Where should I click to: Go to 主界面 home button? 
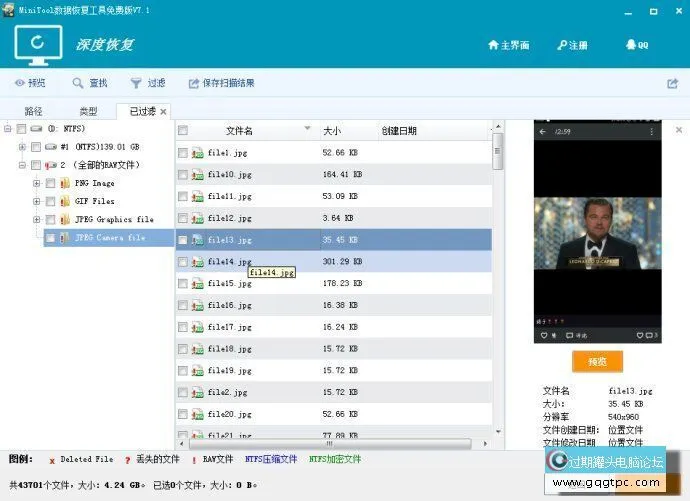tap(508, 45)
